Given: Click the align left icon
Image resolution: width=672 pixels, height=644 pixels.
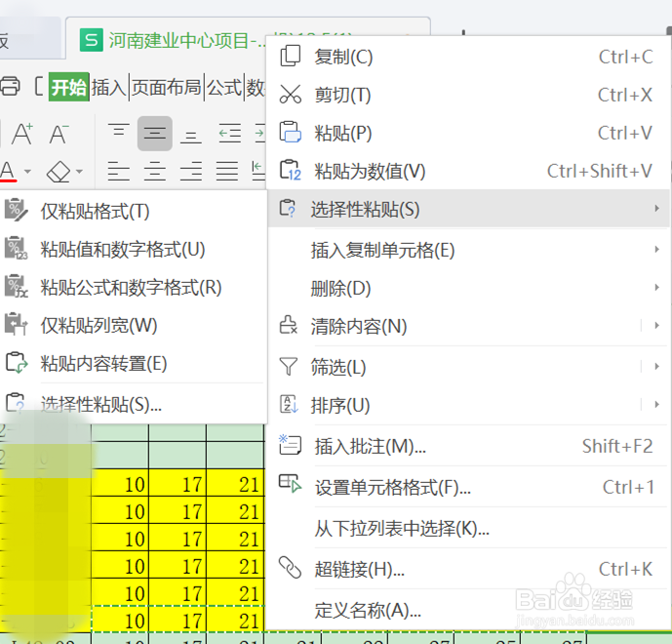Looking at the screenshot, I should tap(118, 171).
